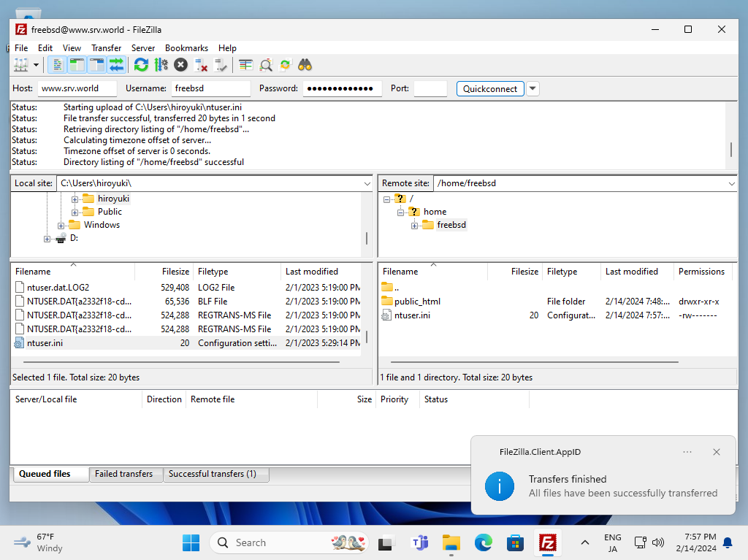Open File Explorer from the taskbar
Screen dimensions: 748x560
451,542
